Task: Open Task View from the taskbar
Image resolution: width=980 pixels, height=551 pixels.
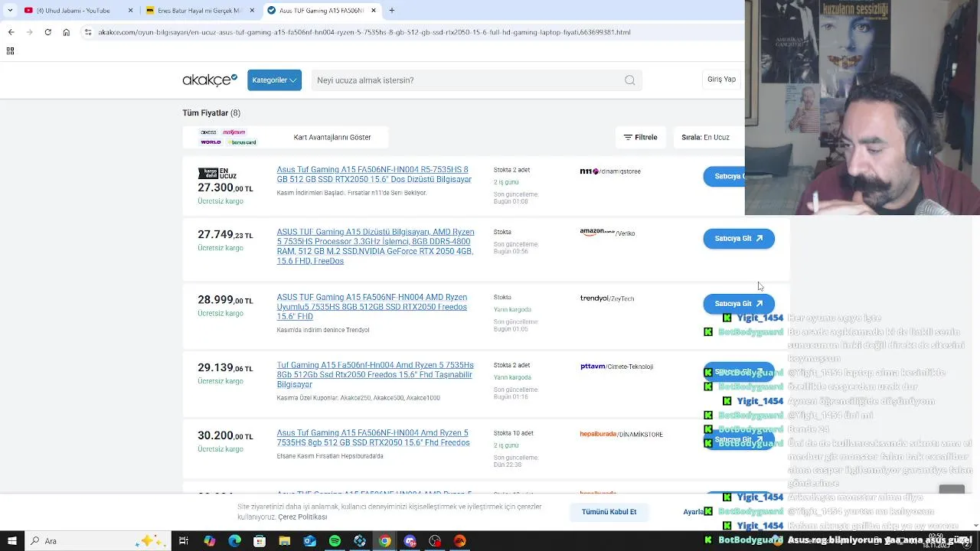Action: click(x=184, y=541)
